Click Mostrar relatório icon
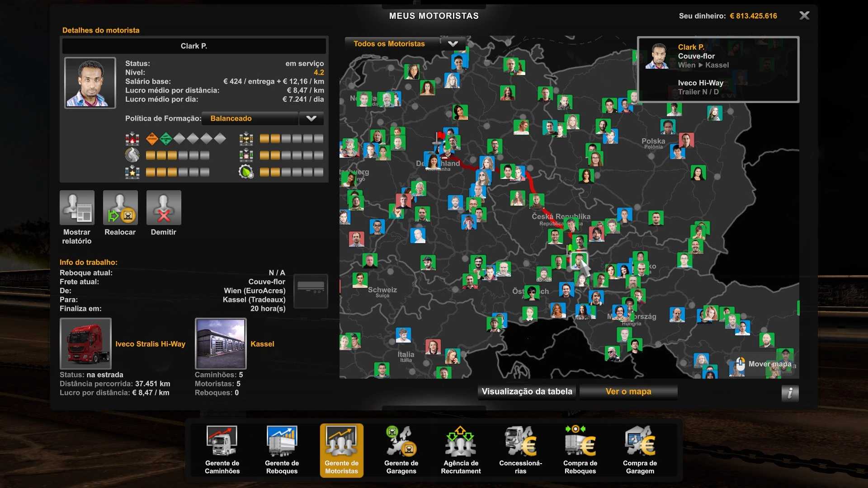 (77, 208)
